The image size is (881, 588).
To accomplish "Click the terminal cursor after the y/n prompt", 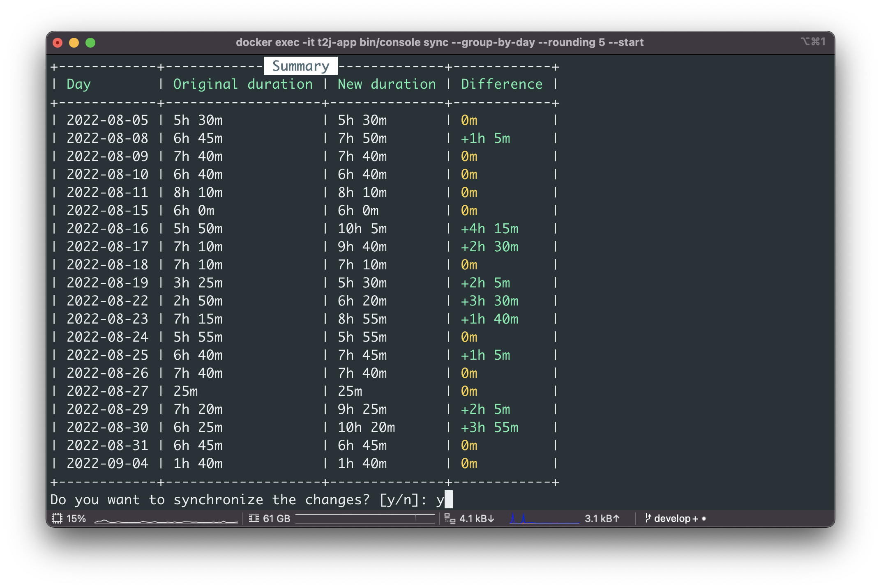I will [x=448, y=499].
